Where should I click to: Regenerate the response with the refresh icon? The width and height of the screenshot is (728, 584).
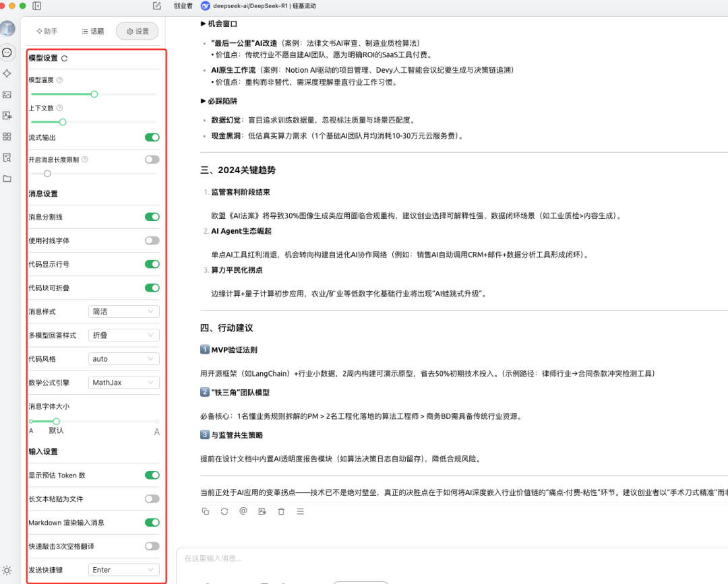224,511
